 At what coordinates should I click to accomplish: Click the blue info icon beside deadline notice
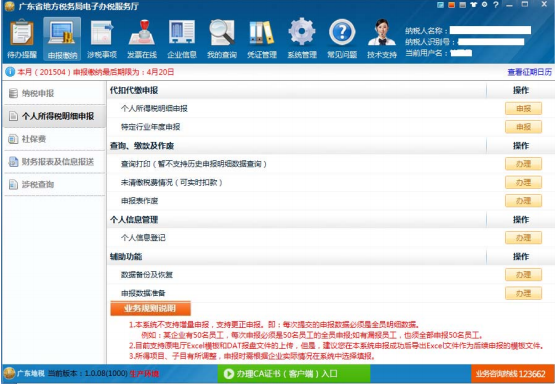tap(10, 72)
